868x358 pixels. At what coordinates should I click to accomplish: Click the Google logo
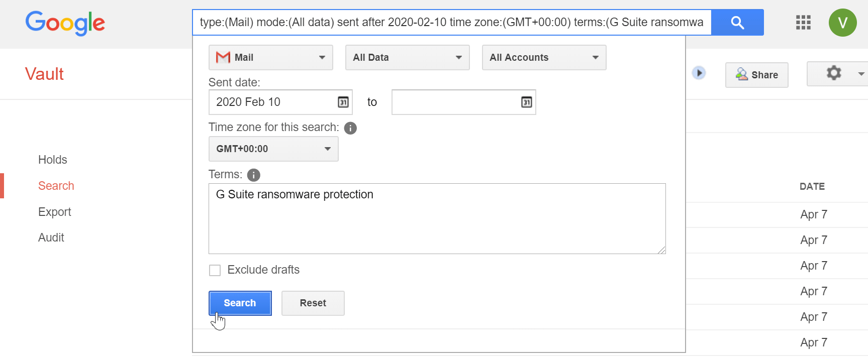65,23
